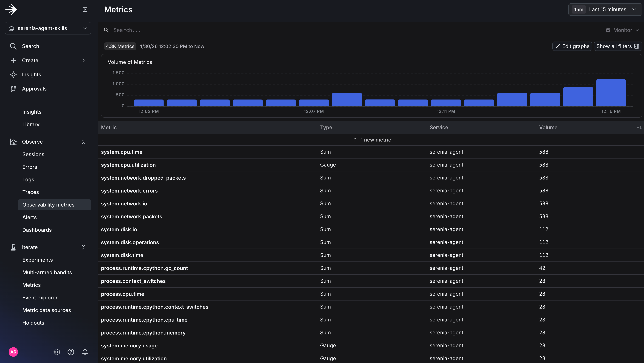Open notifications bell icon
The width and height of the screenshot is (644, 363).
tap(85, 352)
